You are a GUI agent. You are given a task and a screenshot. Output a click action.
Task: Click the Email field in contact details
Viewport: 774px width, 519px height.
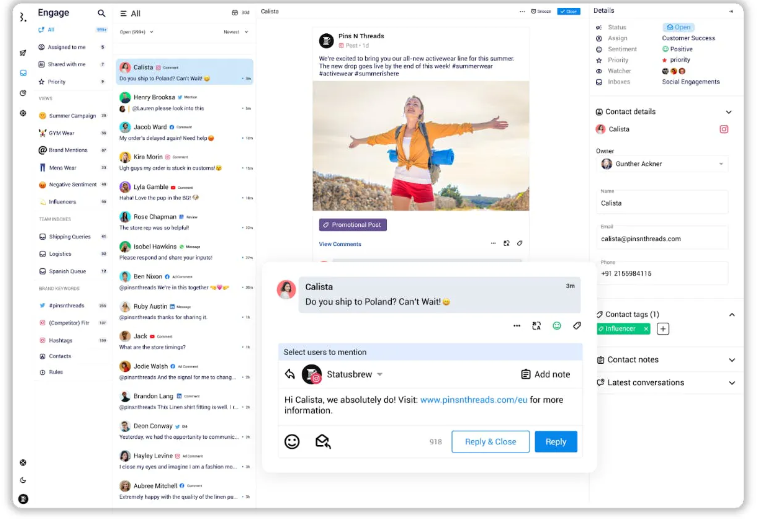pos(662,239)
